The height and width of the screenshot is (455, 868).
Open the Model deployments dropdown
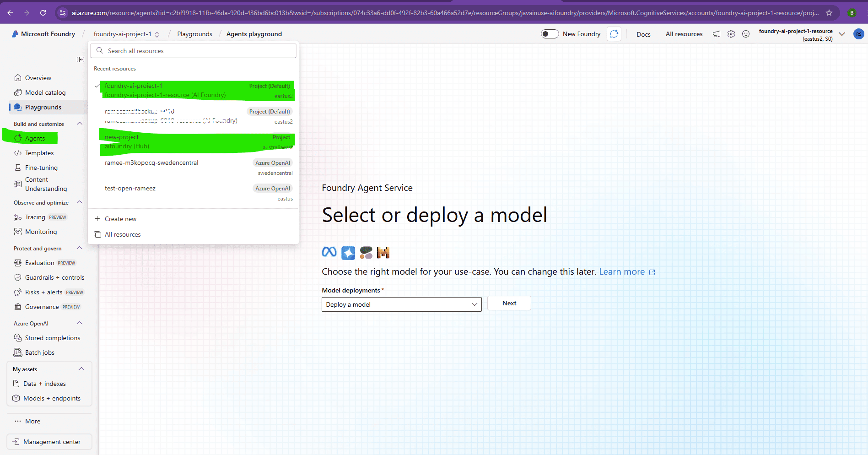401,304
